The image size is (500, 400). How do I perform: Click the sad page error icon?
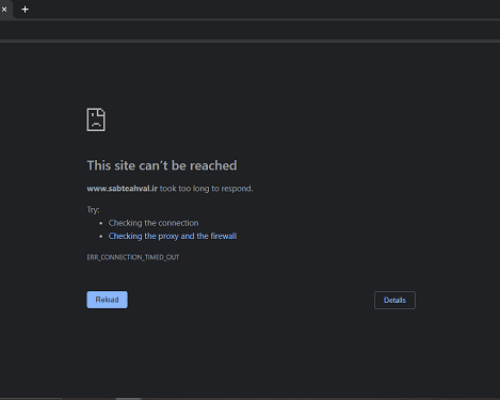[x=96, y=120]
